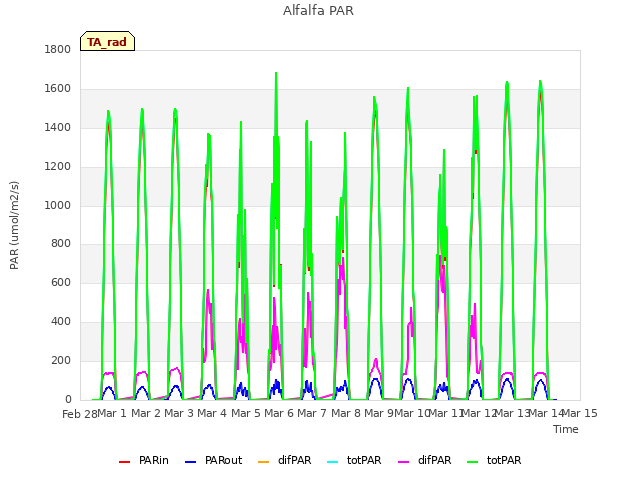
Task: Toggle the green totPAR legend entry
Action: tap(494, 460)
